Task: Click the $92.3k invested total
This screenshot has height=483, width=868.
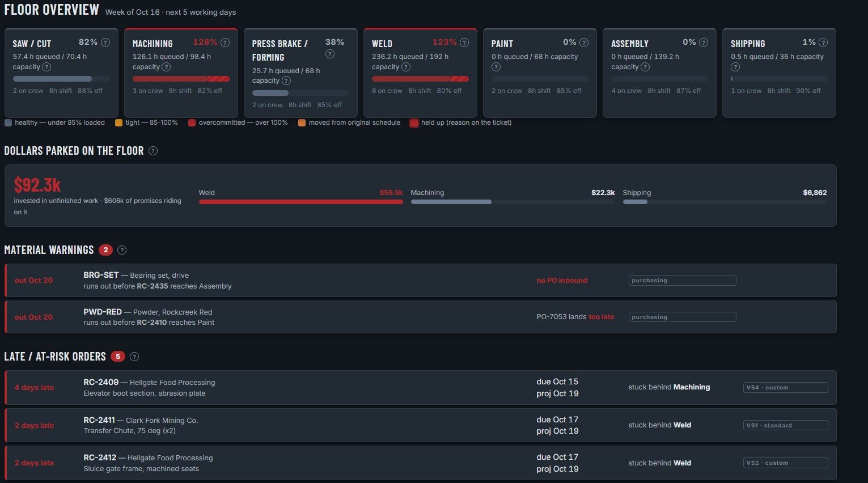Action: tap(37, 185)
